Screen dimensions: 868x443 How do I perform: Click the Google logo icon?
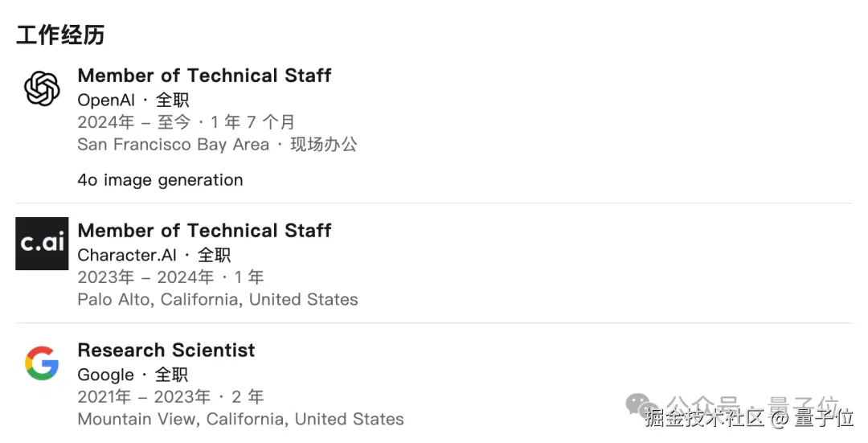pyautogui.click(x=42, y=363)
